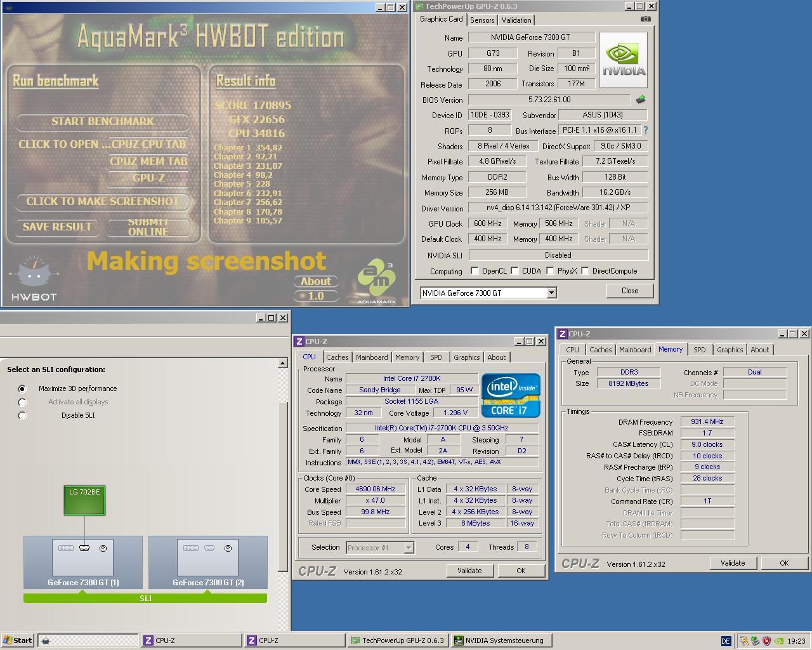The image size is (812, 650).
Task: Click SUBMIT ONLINE button
Action: [x=148, y=227]
